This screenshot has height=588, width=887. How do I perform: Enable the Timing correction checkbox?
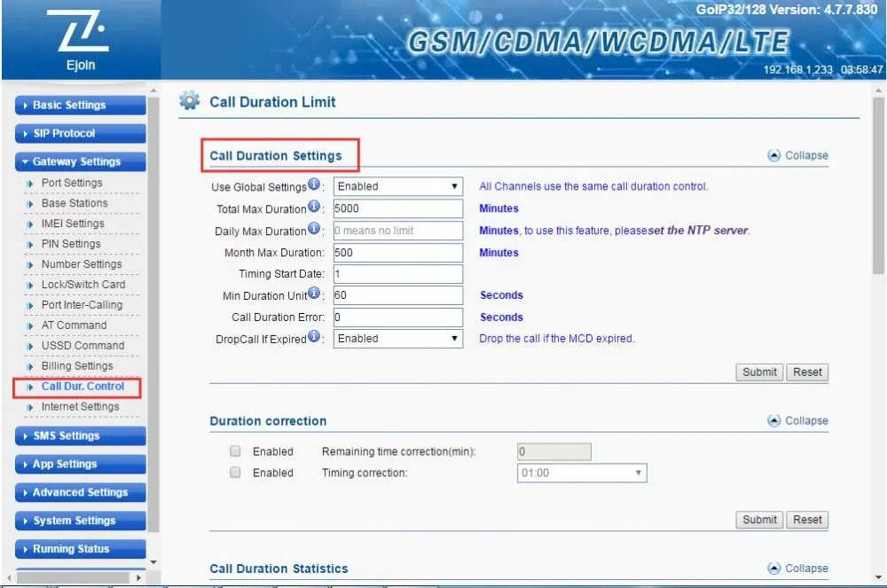coord(235,473)
